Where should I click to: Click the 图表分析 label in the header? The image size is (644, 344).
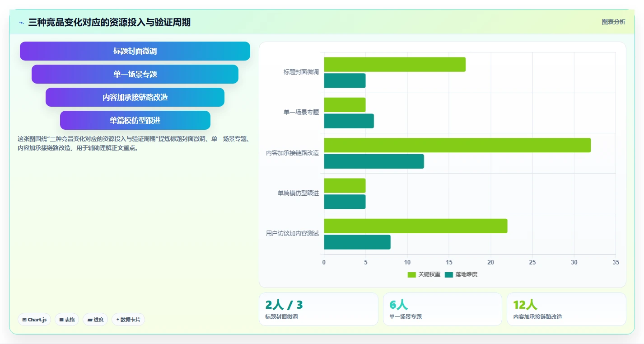(613, 22)
